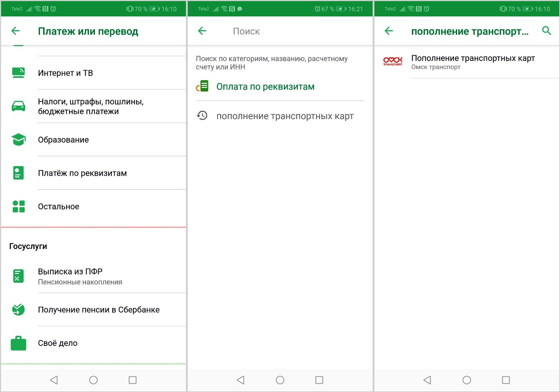Tap the Оплата по реквизитам link
Viewport: 560px width, 392px height.
click(265, 87)
